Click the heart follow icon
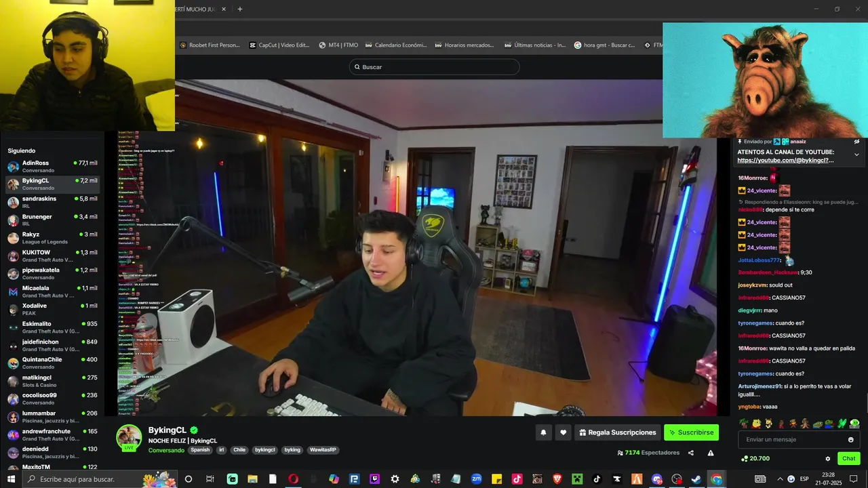Screen dimensions: 868x488 (x=563, y=432)
